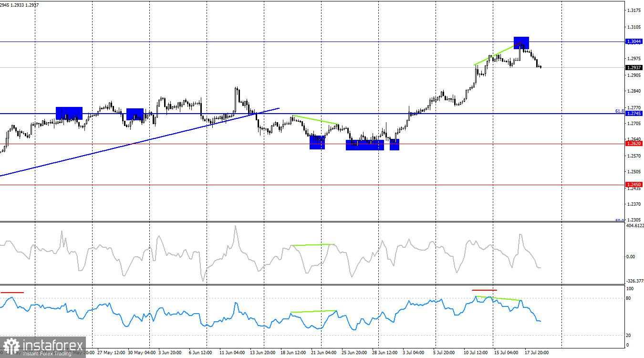Click the 10 Jul 12:00 time label
Screen dimensions: 644x358
tap(476, 353)
